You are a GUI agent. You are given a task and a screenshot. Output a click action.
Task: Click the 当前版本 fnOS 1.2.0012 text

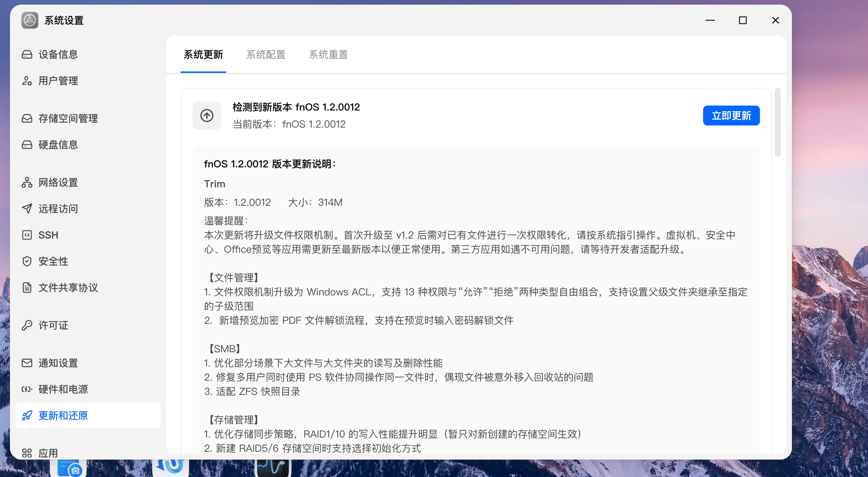tap(289, 124)
